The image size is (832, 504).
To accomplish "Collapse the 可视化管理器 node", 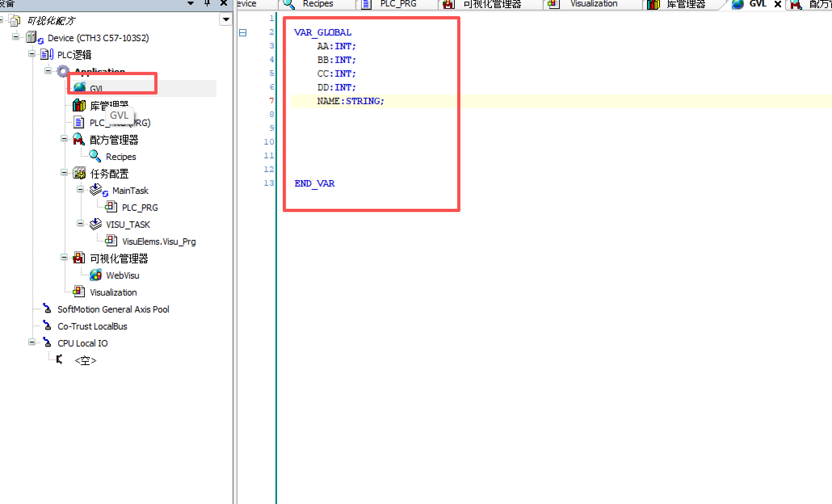I will 64,257.
